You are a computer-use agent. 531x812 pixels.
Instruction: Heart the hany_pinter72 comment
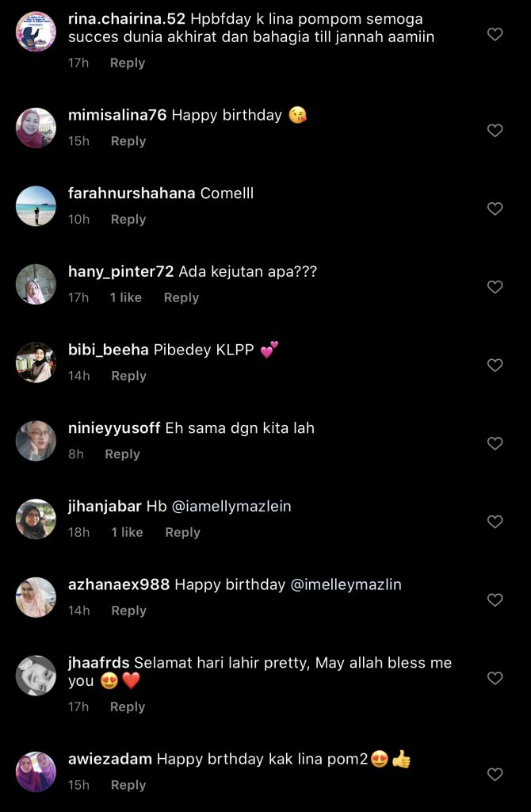pos(495,287)
